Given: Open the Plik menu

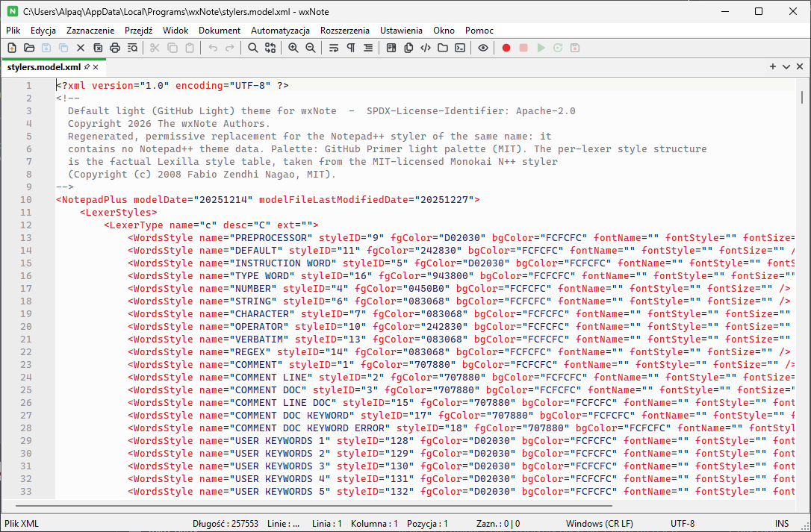Looking at the screenshot, I should click(x=13, y=31).
